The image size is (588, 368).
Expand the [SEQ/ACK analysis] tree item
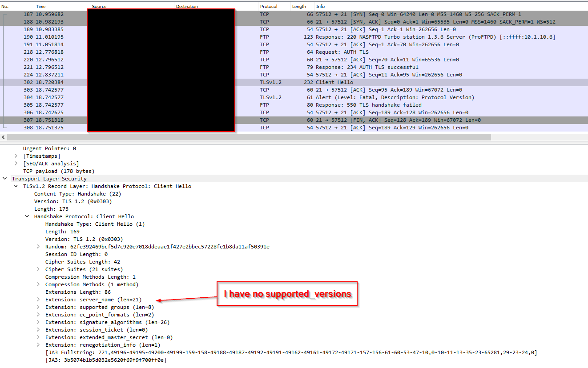point(16,163)
